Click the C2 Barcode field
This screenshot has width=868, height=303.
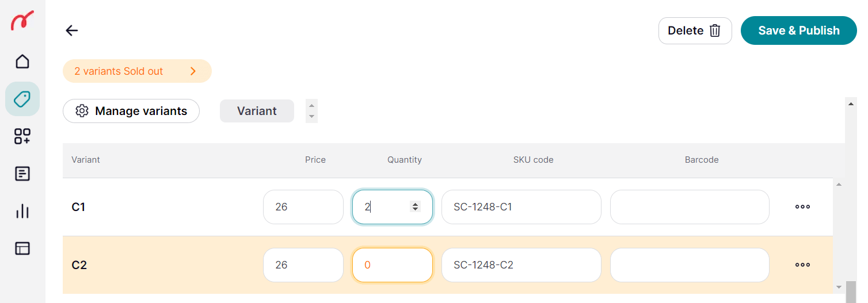pyautogui.click(x=690, y=265)
